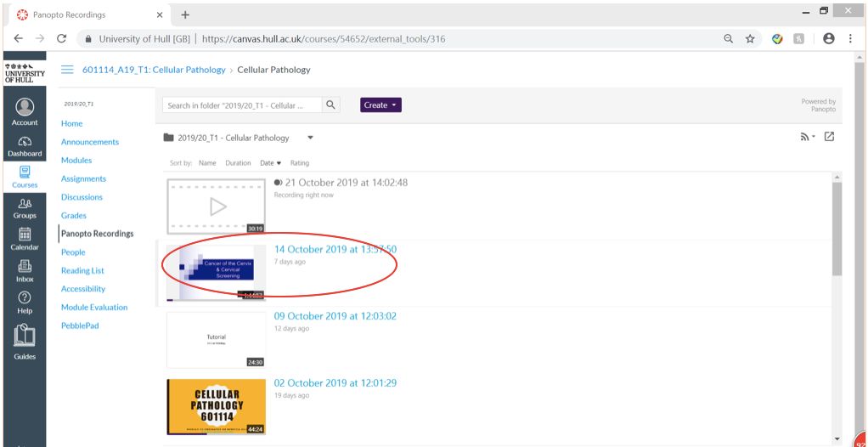Viewport: 868px width, 447px height.
Task: Click the address bar URL
Action: 324,39
